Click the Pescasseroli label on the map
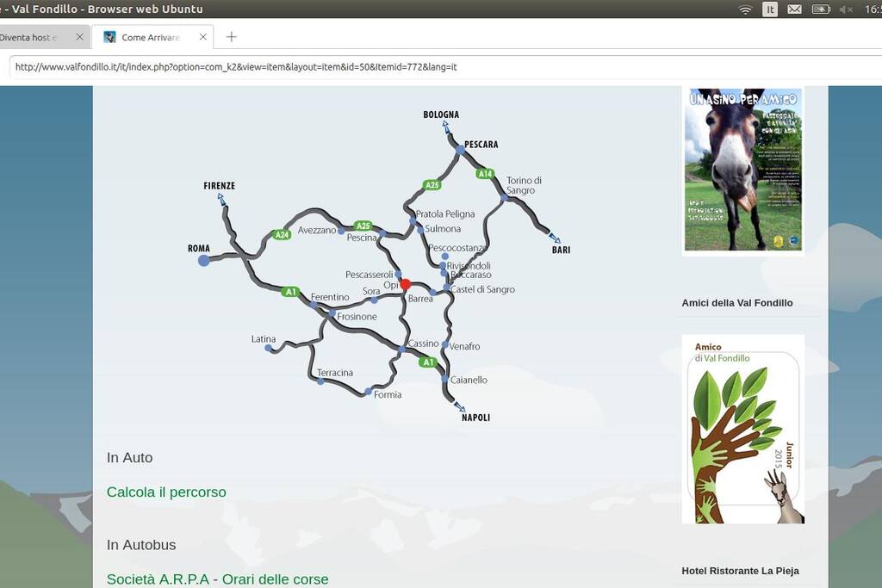This screenshot has width=882, height=588. pos(369,275)
